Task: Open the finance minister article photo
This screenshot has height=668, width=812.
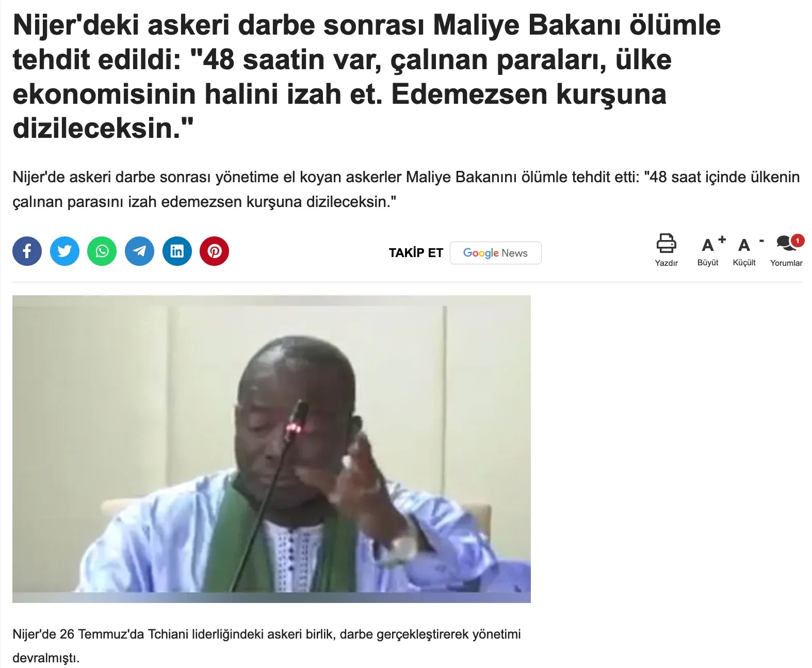Action: (x=271, y=449)
